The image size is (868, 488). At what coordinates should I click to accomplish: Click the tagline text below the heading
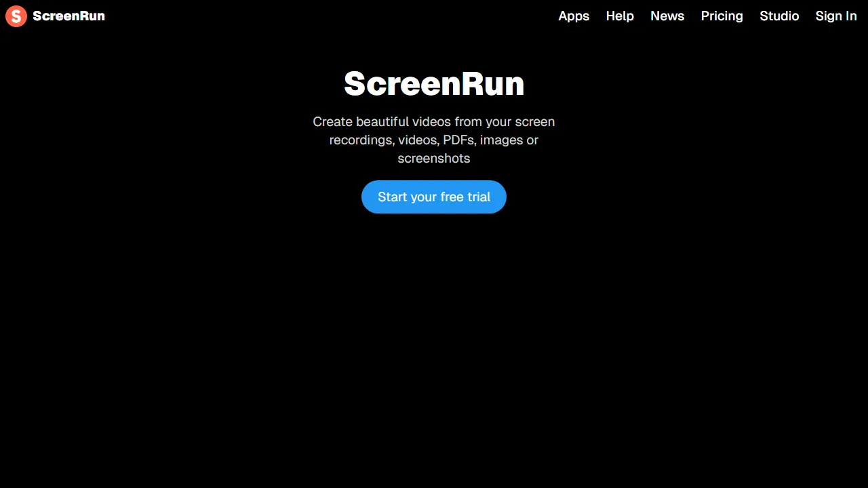click(434, 140)
